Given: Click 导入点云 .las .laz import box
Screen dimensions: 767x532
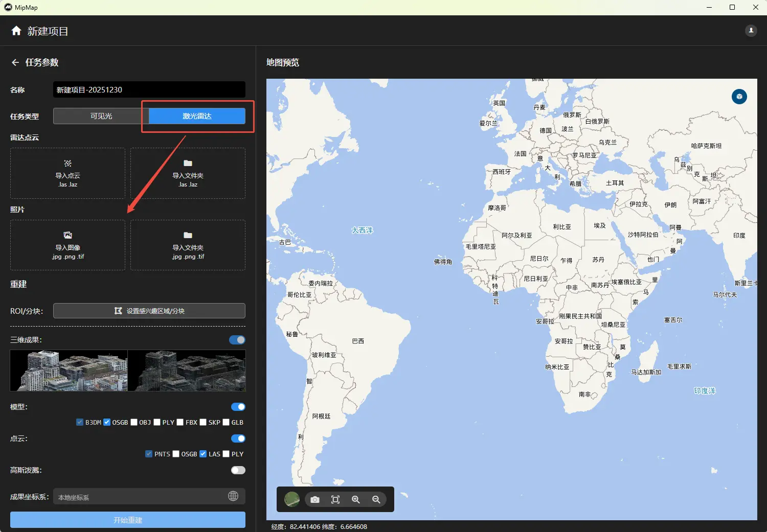Looking at the screenshot, I should coord(67,174).
